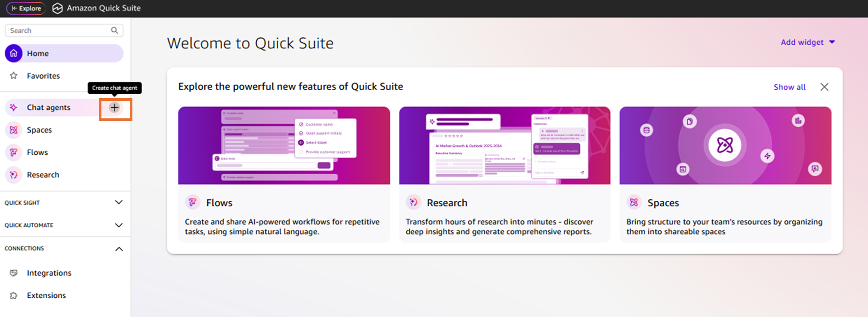This screenshot has width=868, height=317.
Task: Collapse the CONNECTIONS section chevron
Action: point(119,249)
